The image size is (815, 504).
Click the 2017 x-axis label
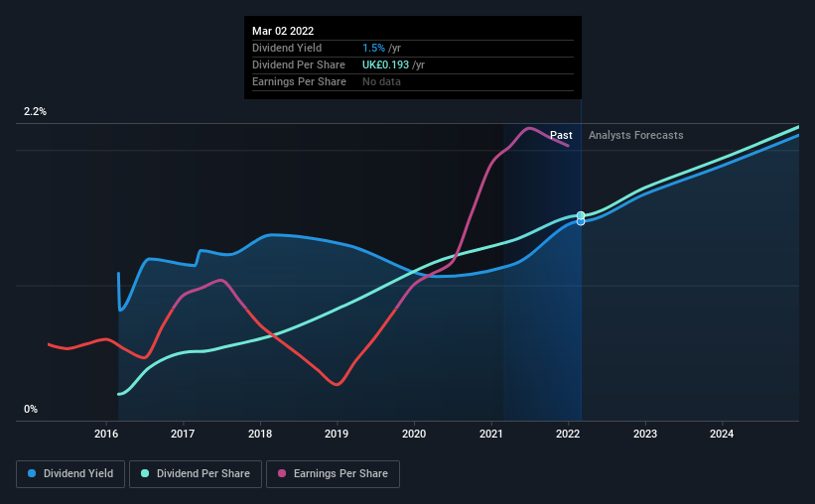click(183, 434)
